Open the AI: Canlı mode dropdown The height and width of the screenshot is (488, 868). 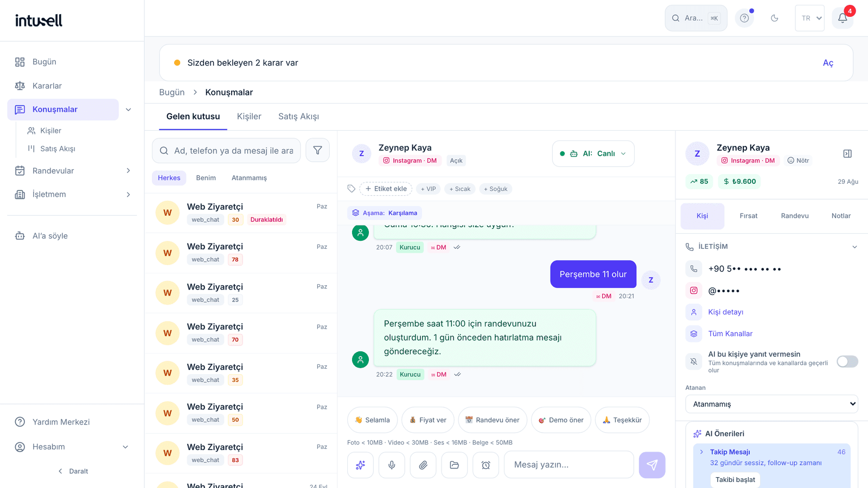(x=593, y=153)
